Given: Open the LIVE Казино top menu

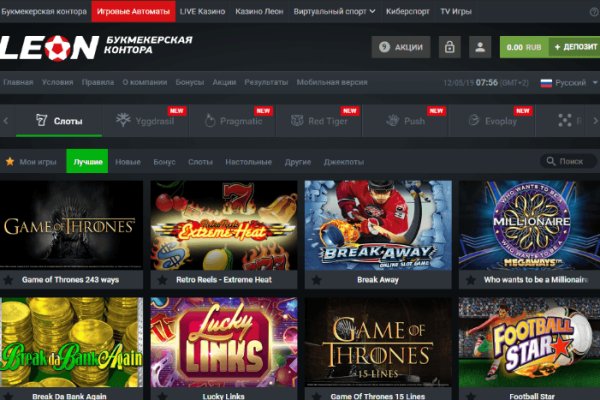Looking at the screenshot, I should (x=203, y=12).
